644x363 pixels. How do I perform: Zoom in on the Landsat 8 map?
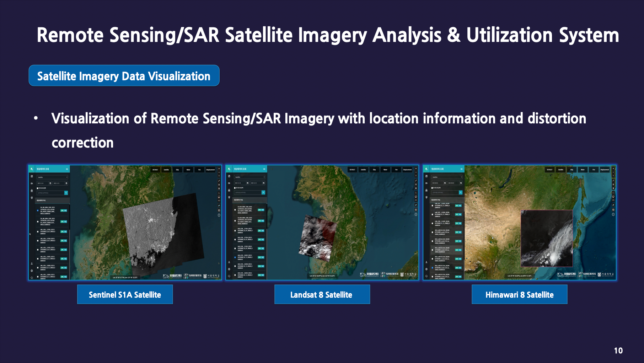point(416,169)
